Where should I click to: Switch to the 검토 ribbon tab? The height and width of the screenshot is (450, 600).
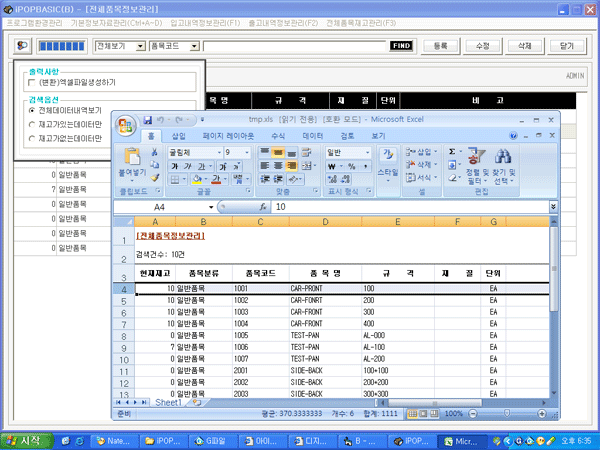tap(347, 136)
